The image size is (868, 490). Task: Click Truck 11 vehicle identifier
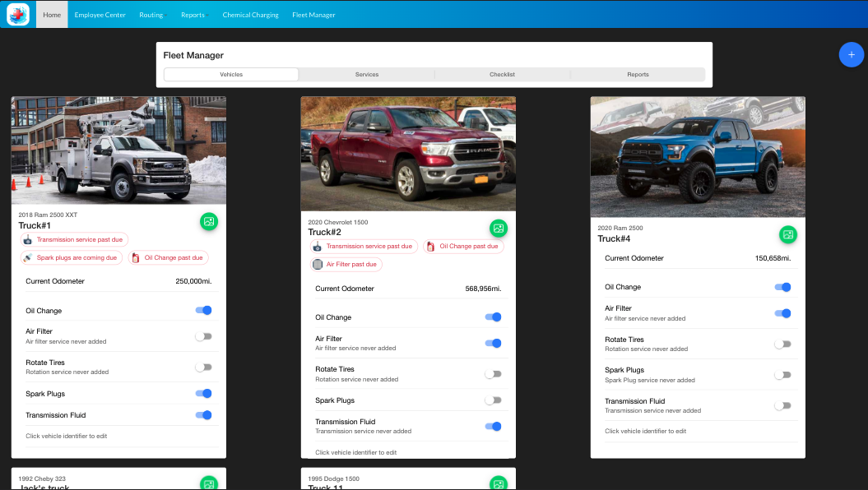325,488
